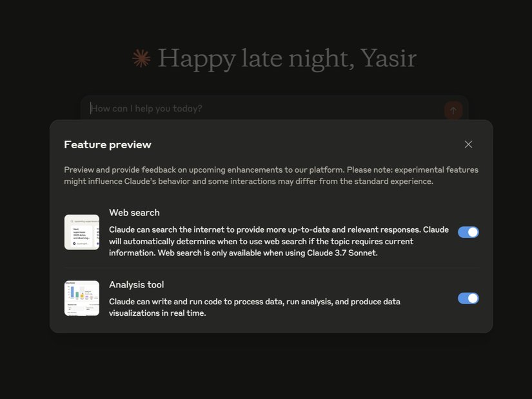Click the "Claude 3.7 Sonnet" mention
This screenshot has height=399, width=532.
(342, 253)
